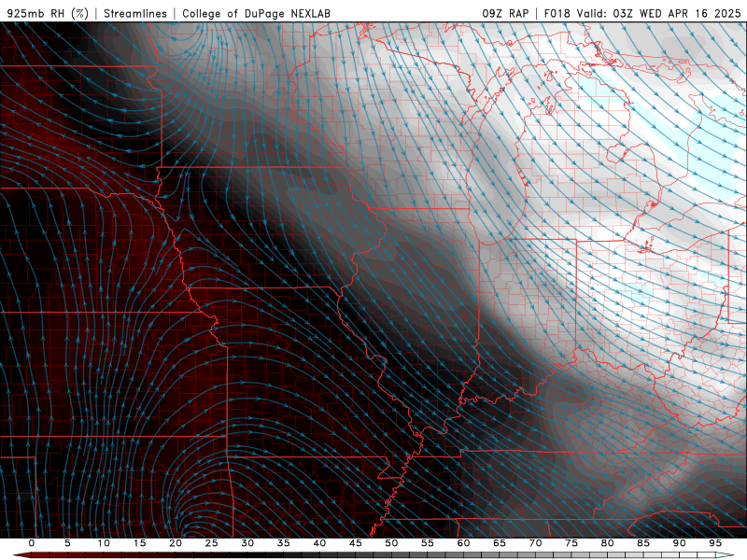Click the "45" value on the color scale
Viewport: 747px width, 560px height.
pos(355,543)
